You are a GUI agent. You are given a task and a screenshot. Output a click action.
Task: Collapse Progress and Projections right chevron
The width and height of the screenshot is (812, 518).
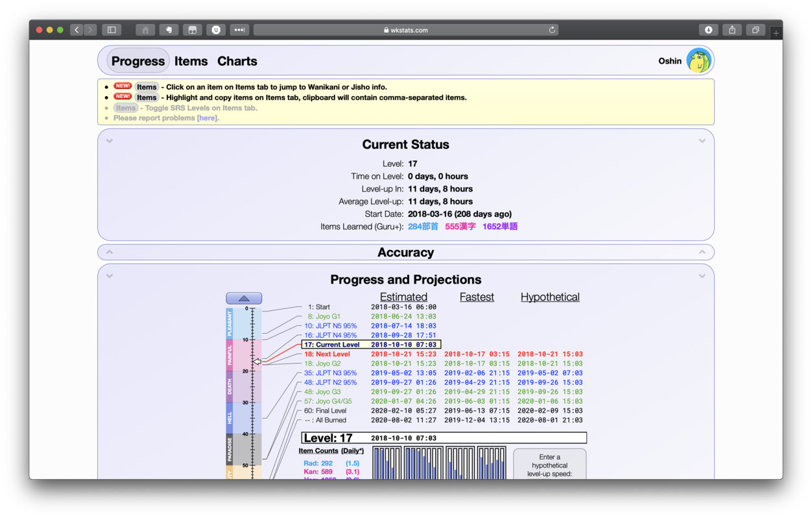[x=702, y=276]
